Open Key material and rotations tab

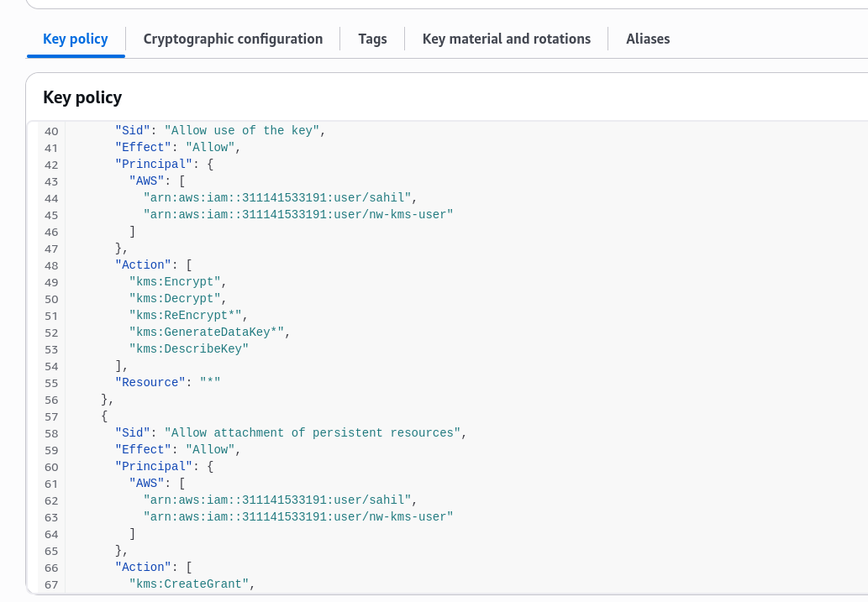coord(506,39)
